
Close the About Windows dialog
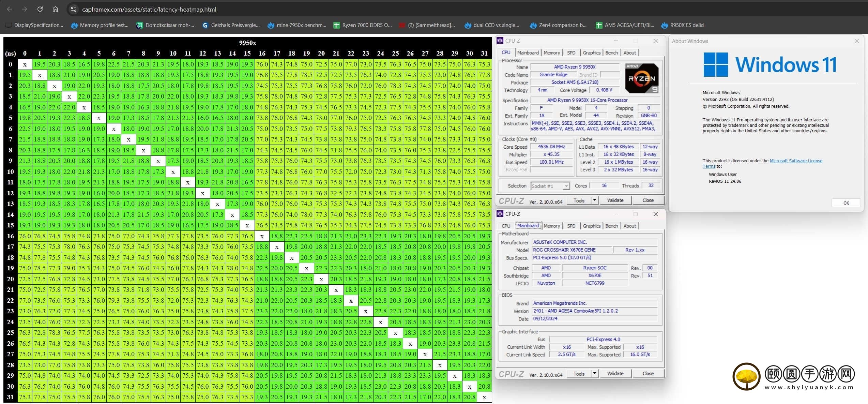pyautogui.click(x=856, y=41)
